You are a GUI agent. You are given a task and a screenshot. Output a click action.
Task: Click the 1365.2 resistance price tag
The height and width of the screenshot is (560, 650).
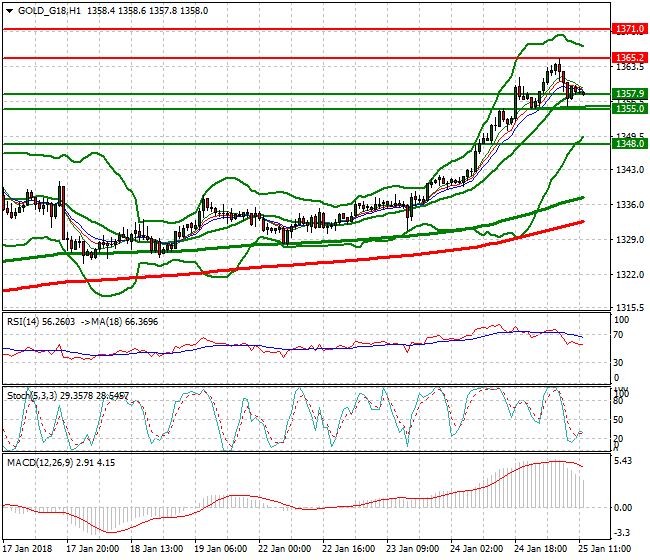point(630,58)
